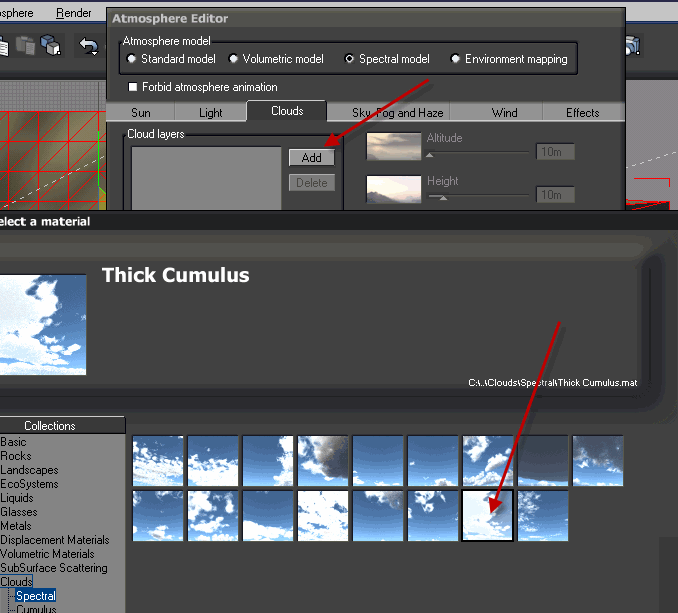Switch to the Light tab
Viewport: 678px width, 613px height.
point(211,113)
